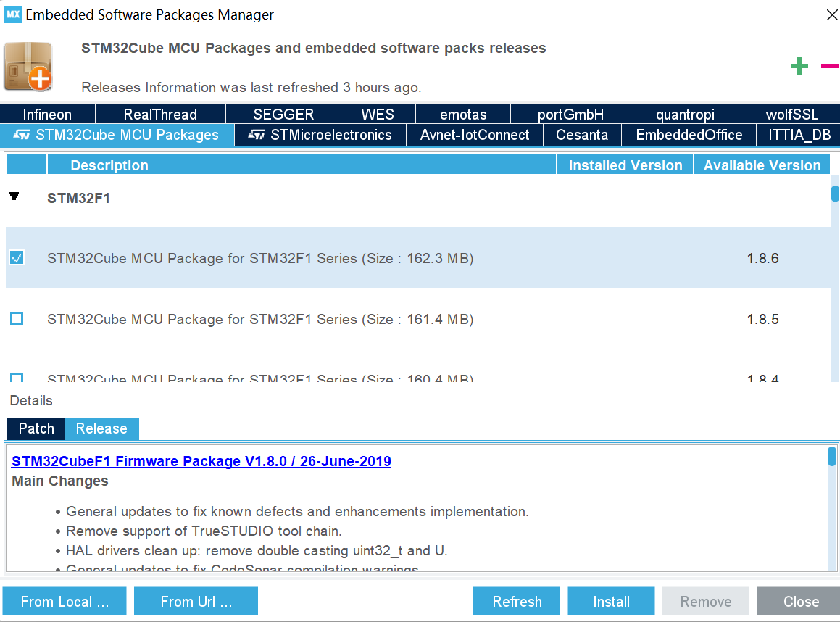The height and width of the screenshot is (622, 840).
Task: Click the available version 1.8.6 cell
Action: [x=763, y=258]
